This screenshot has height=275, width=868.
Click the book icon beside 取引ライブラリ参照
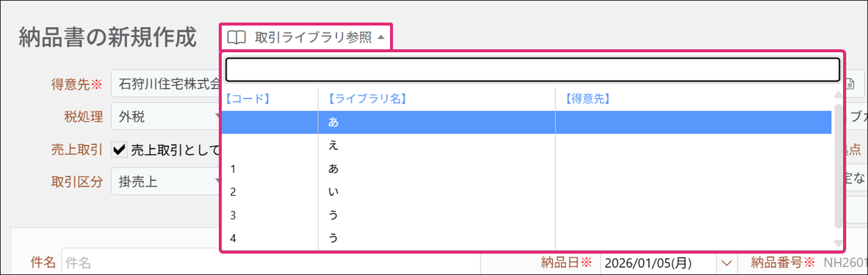[237, 38]
